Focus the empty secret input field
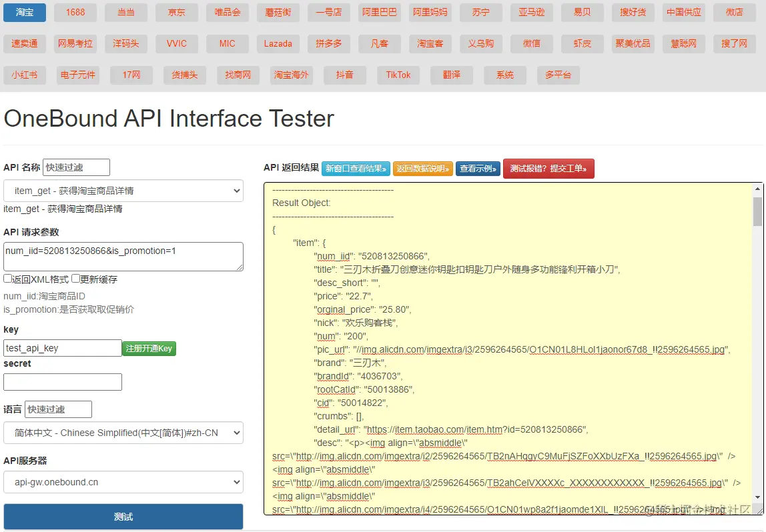Screen dimensions: 766x532 point(63,382)
